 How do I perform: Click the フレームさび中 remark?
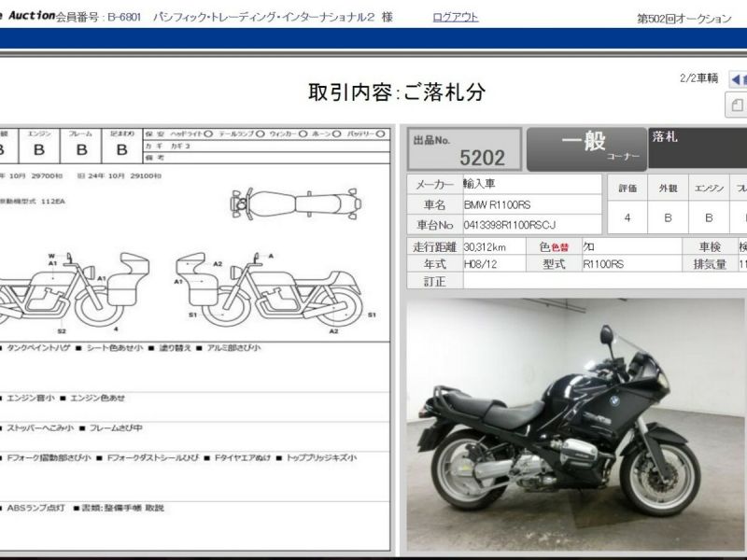point(116,428)
